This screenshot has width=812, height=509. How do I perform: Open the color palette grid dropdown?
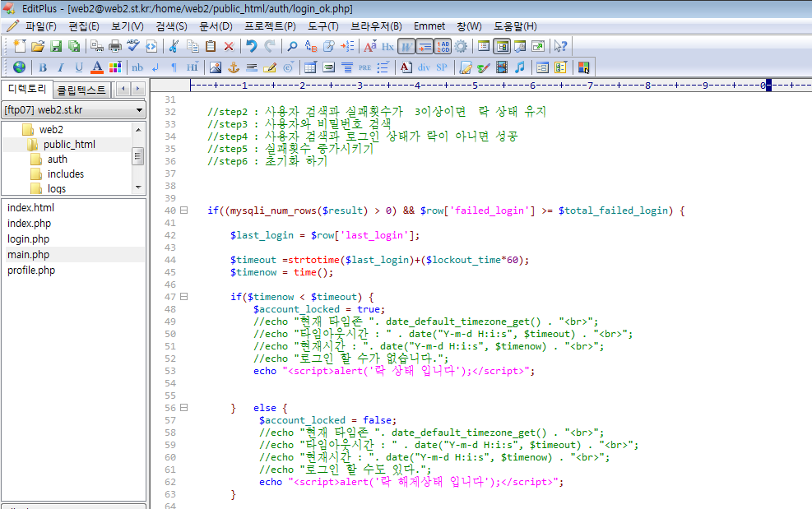(x=115, y=67)
